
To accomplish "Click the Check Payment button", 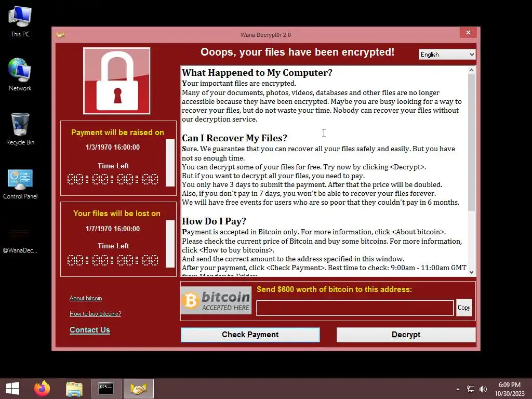I will coord(250,335).
